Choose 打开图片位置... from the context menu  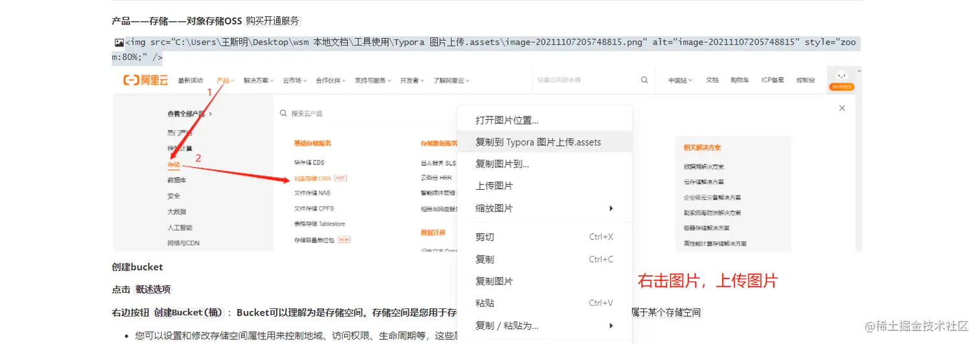point(544,120)
